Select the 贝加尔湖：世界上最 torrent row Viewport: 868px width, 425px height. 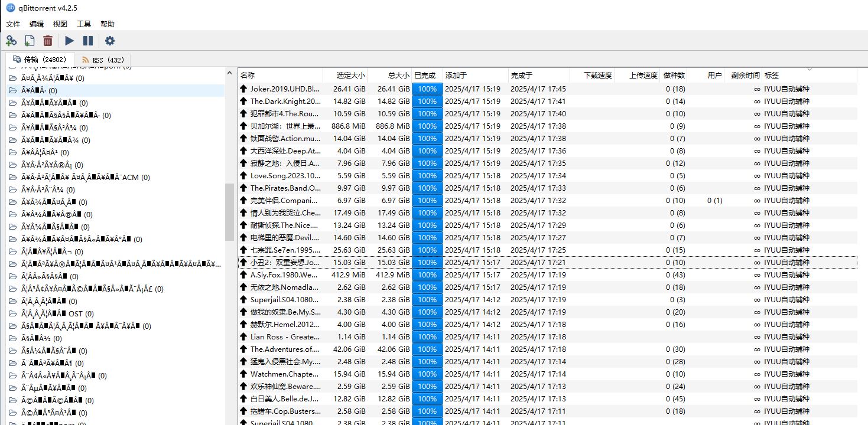tap(547, 126)
